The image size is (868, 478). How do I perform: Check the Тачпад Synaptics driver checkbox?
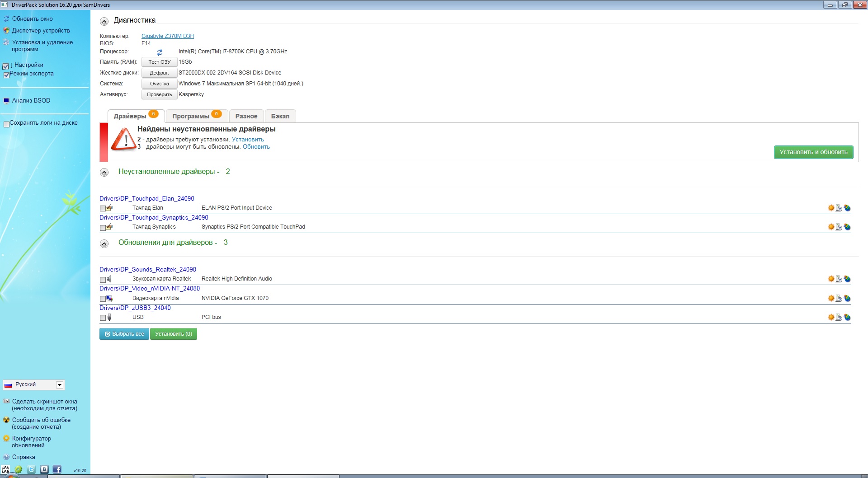tap(103, 228)
